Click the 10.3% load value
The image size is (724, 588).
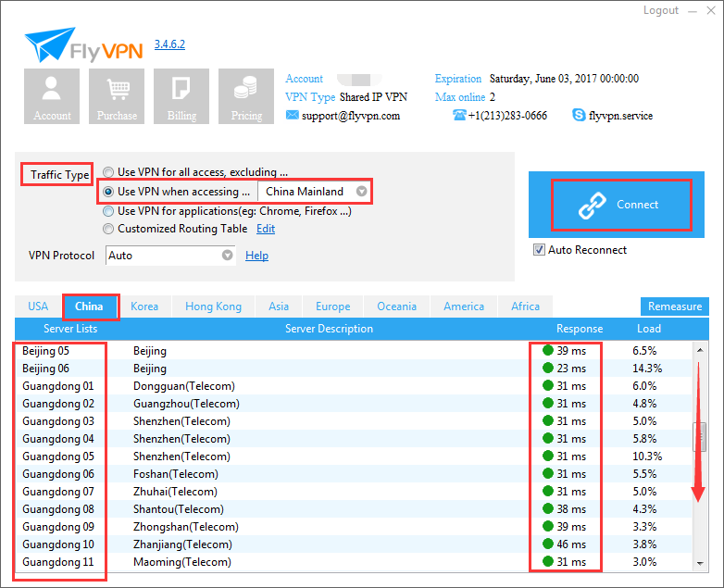[x=647, y=457]
